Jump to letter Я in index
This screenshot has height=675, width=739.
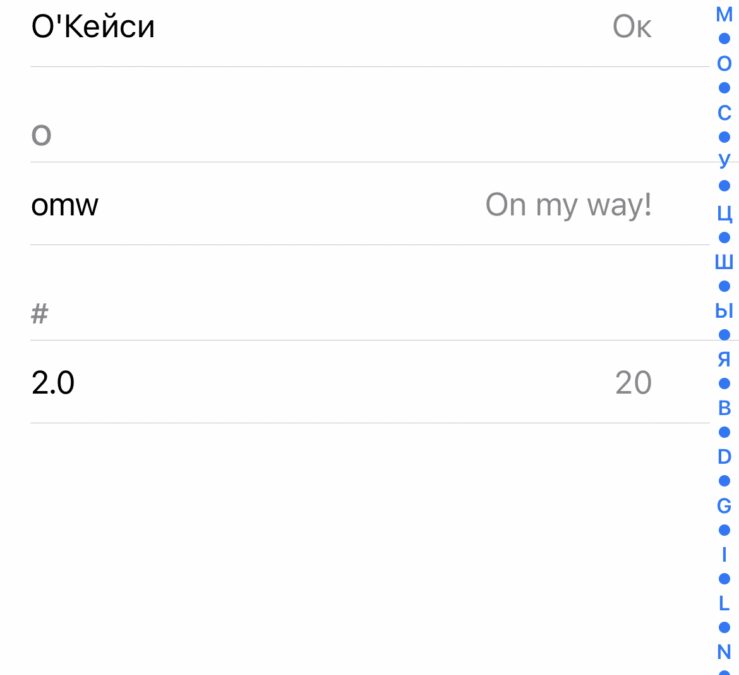pos(724,359)
